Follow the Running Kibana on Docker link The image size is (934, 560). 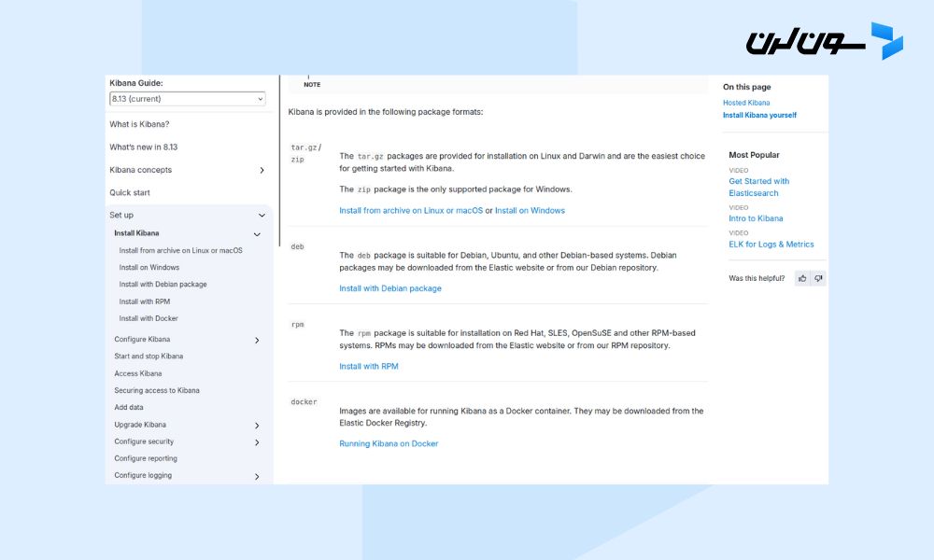click(x=389, y=444)
